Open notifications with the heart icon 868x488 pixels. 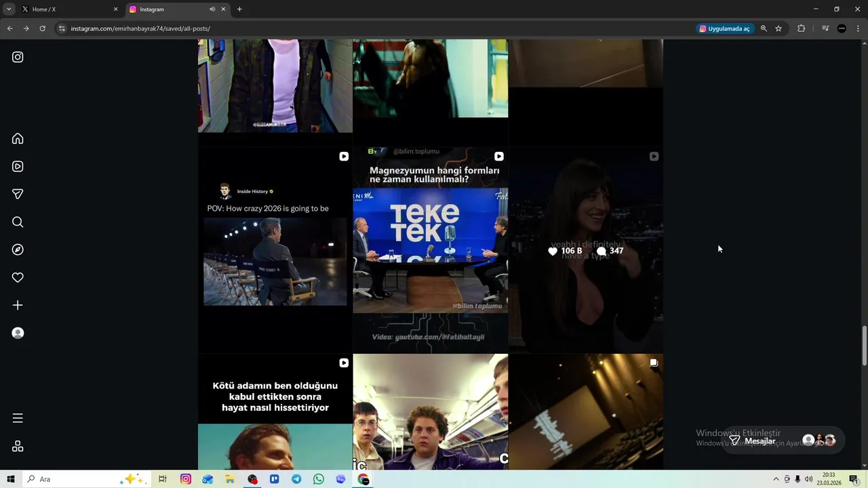pos(18,277)
